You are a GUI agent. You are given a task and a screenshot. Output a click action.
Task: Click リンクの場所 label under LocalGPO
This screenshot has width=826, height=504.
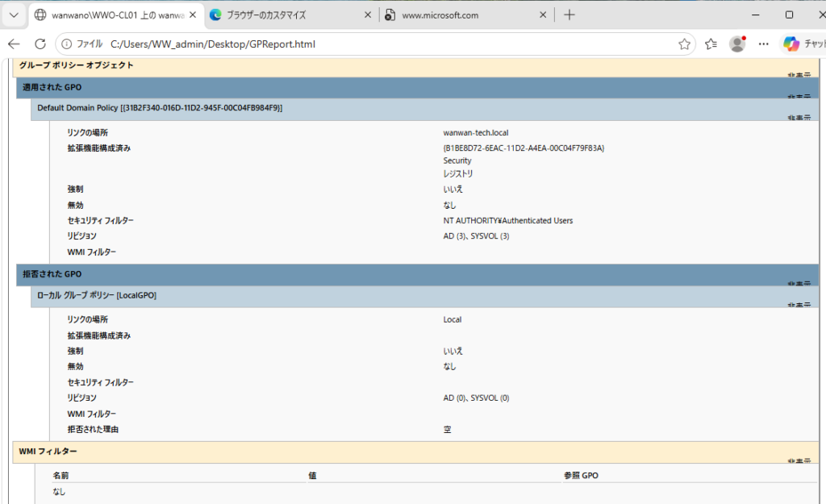click(x=87, y=319)
